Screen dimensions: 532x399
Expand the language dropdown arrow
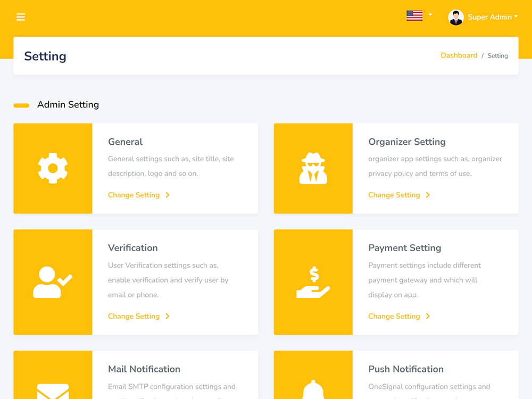(x=430, y=15)
